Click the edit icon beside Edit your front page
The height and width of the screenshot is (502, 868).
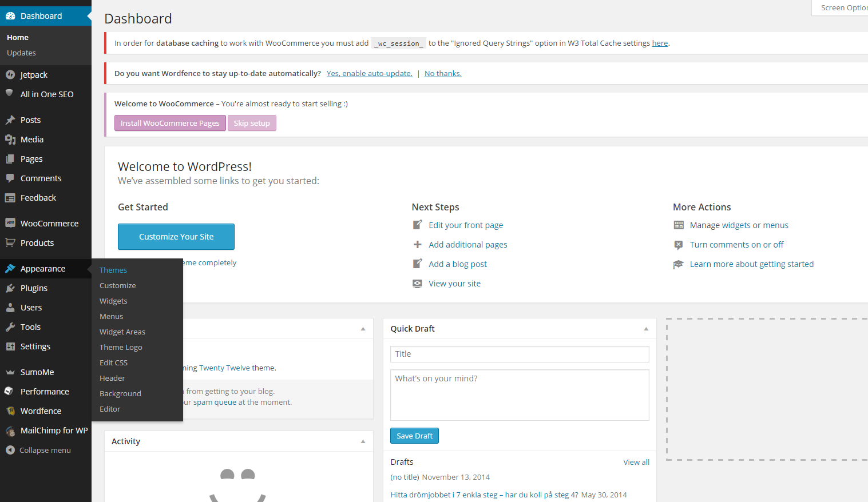pos(418,225)
